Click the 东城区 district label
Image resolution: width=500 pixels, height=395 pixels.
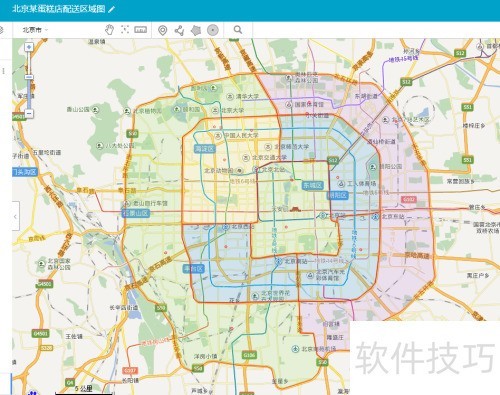click(312, 185)
